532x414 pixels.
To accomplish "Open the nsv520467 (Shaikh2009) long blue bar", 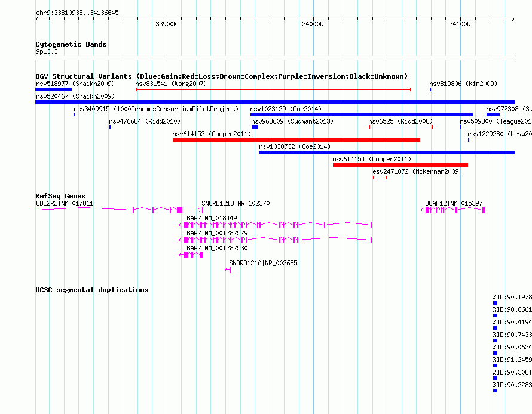I will click(275, 102).
